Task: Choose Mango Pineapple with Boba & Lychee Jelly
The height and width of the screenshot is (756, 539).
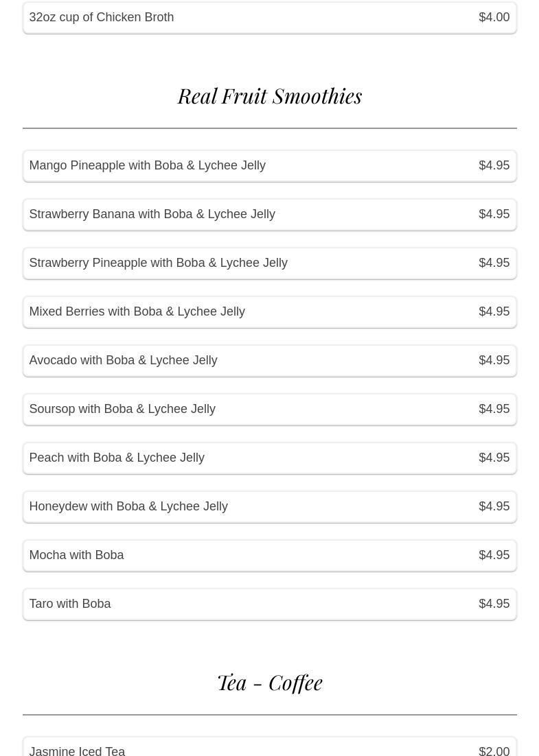Action: coord(147,165)
